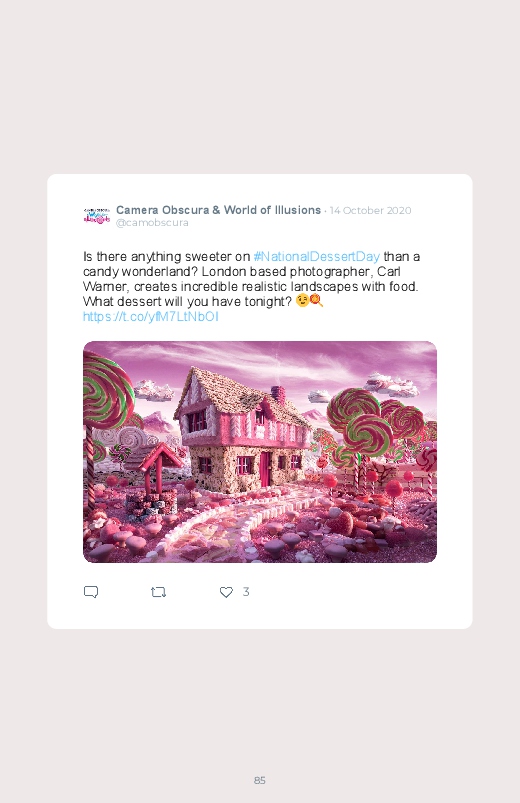Viewport: 520px width, 803px height.
Task: Follow the https://t.co/yfM7LtNbOI link
Action: click(151, 316)
